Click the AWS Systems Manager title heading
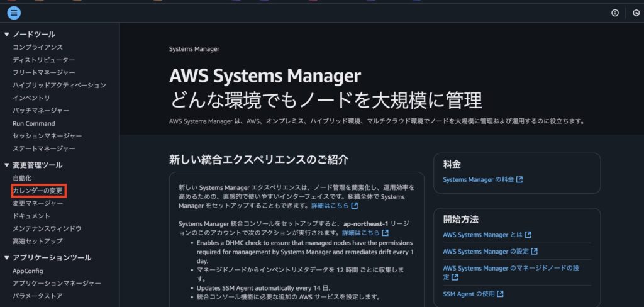The width and height of the screenshot is (644, 307). [x=265, y=75]
